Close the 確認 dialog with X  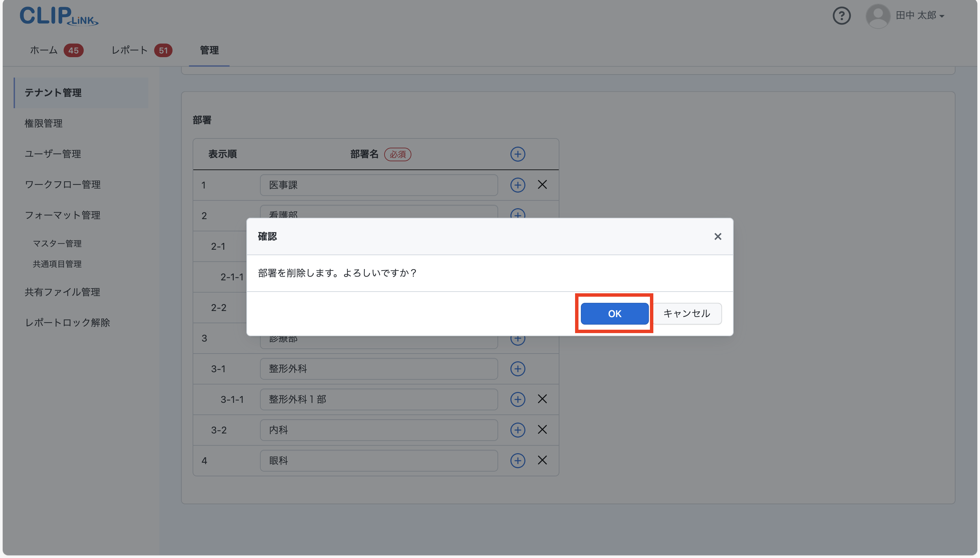click(717, 236)
